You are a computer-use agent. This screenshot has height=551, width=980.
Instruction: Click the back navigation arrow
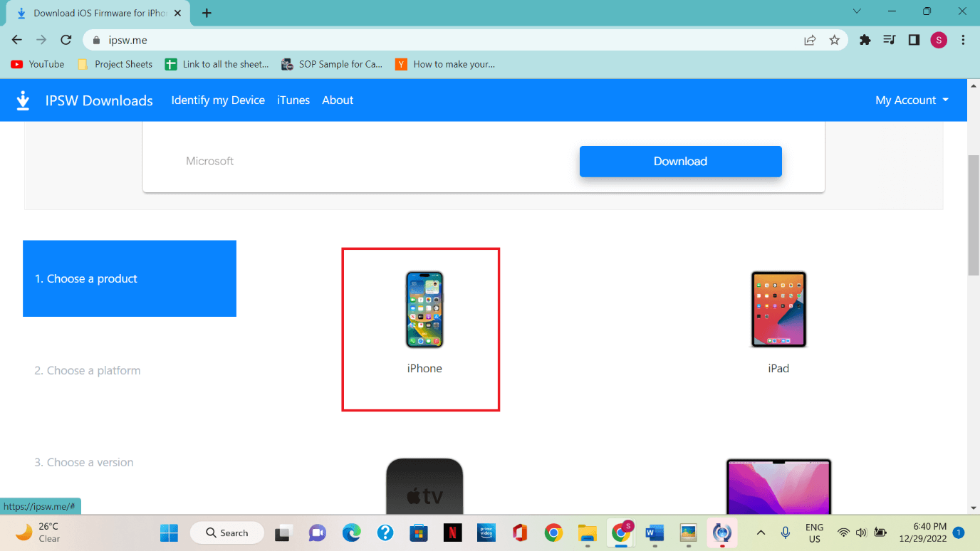click(x=16, y=40)
